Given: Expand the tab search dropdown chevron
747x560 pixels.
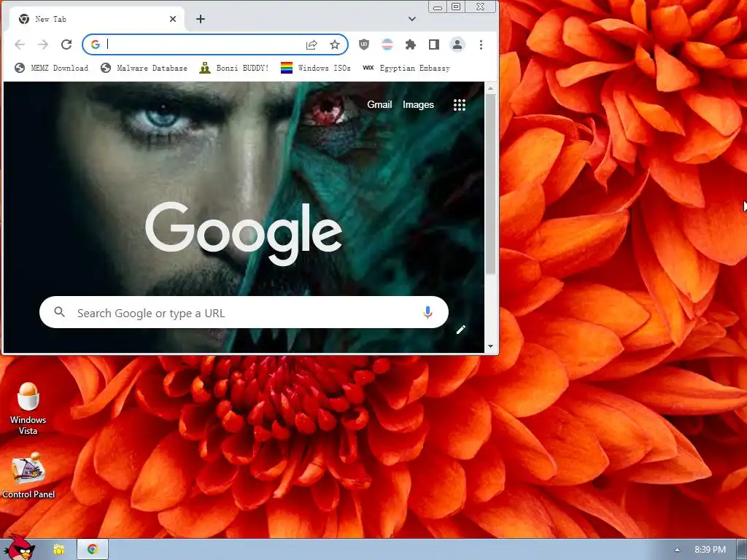Looking at the screenshot, I should (412, 19).
